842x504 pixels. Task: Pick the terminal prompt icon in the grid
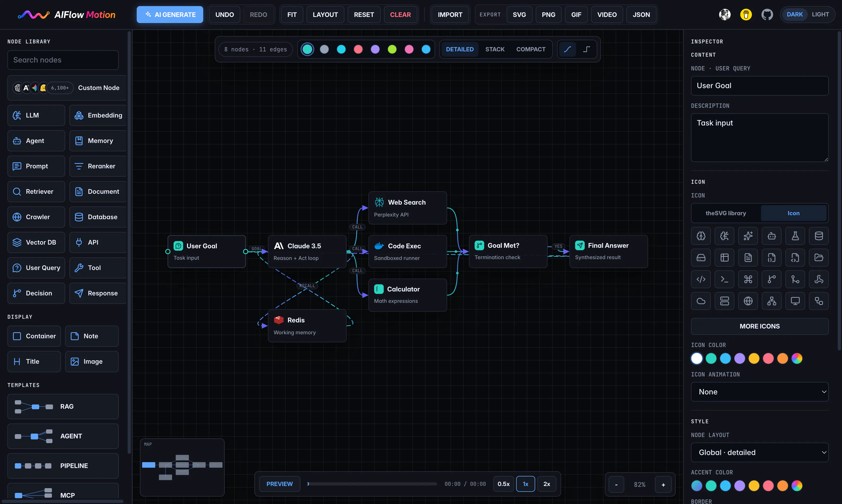coord(724,279)
